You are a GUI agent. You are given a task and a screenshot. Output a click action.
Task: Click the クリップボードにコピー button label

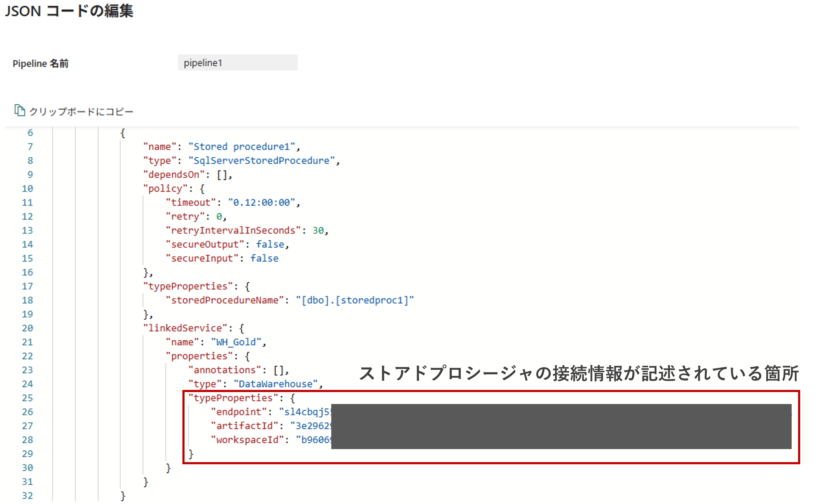tap(81, 112)
